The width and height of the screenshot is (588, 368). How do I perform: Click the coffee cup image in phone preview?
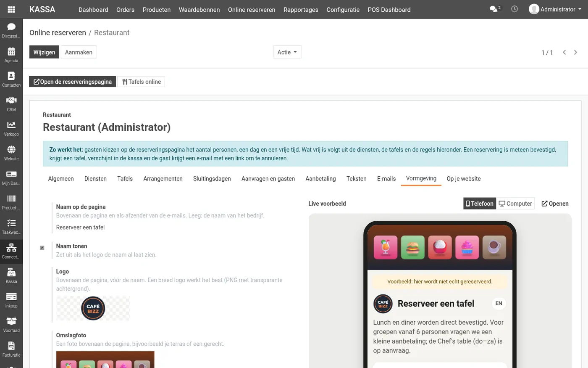[x=494, y=247]
